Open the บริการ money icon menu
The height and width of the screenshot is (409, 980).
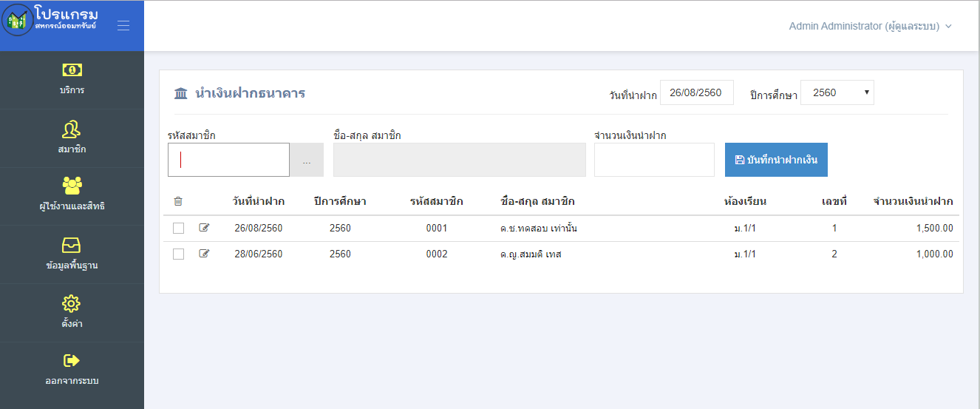coord(72,70)
